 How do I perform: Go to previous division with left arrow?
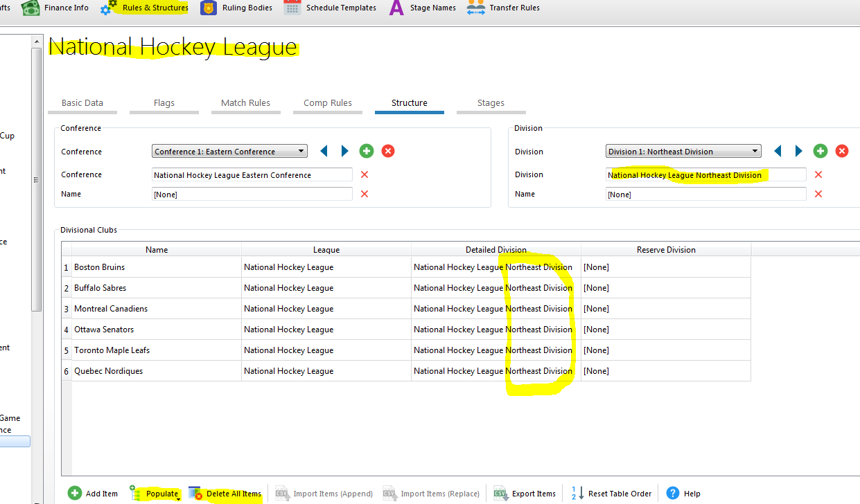[778, 151]
